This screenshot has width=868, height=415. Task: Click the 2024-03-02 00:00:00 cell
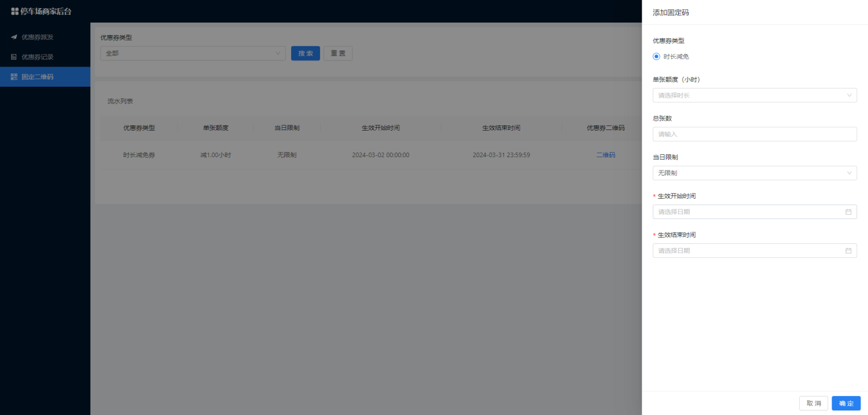coord(381,155)
